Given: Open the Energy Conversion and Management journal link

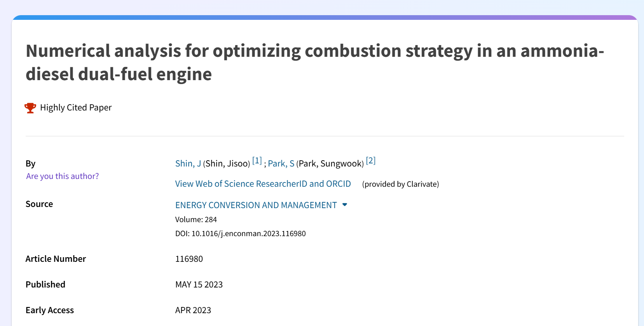Looking at the screenshot, I should (256, 205).
